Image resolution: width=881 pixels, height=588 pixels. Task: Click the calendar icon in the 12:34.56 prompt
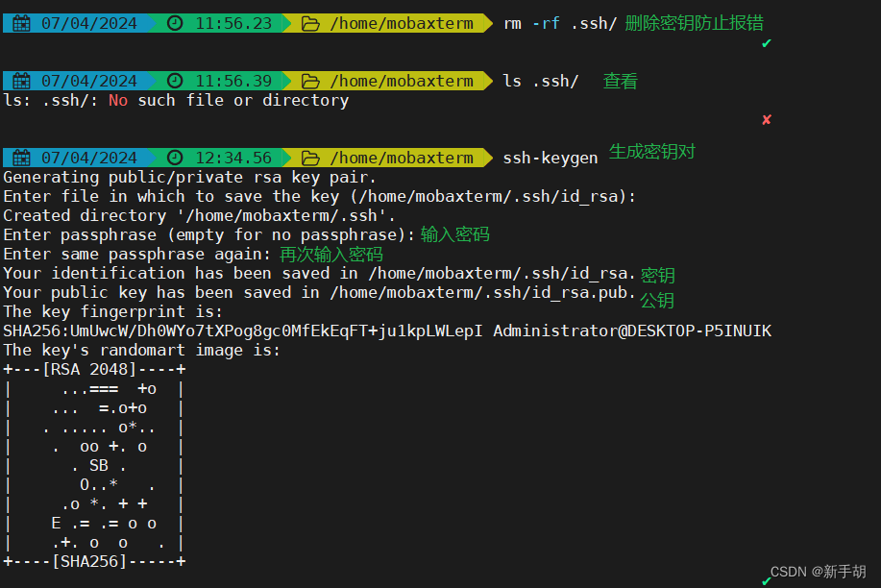[x=21, y=158]
